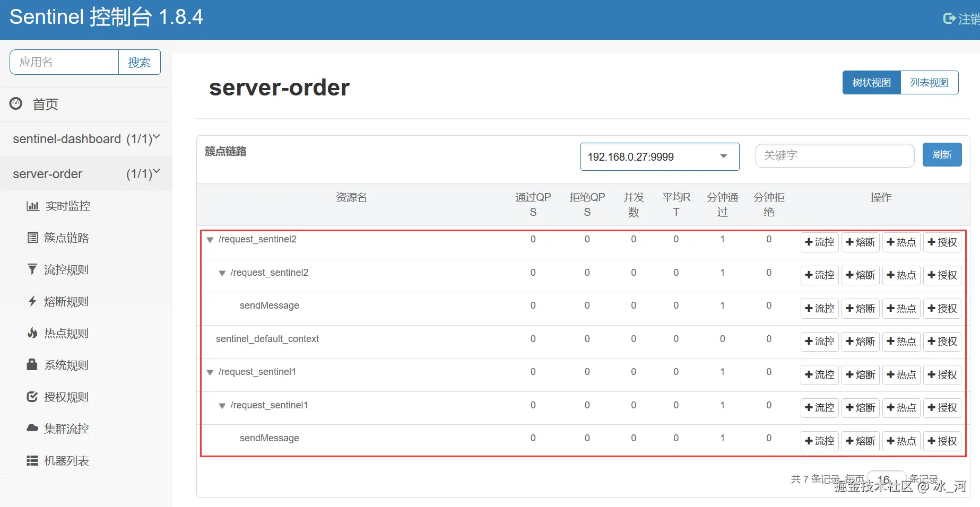
Task: Click the bar chart icon for 实时监控
Action: point(33,206)
